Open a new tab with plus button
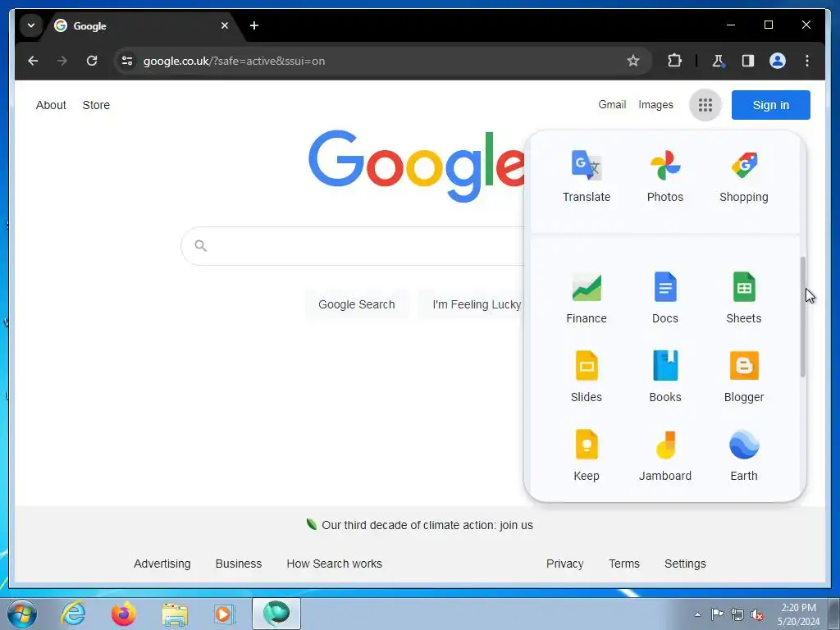The height and width of the screenshot is (630, 840). coord(254,25)
